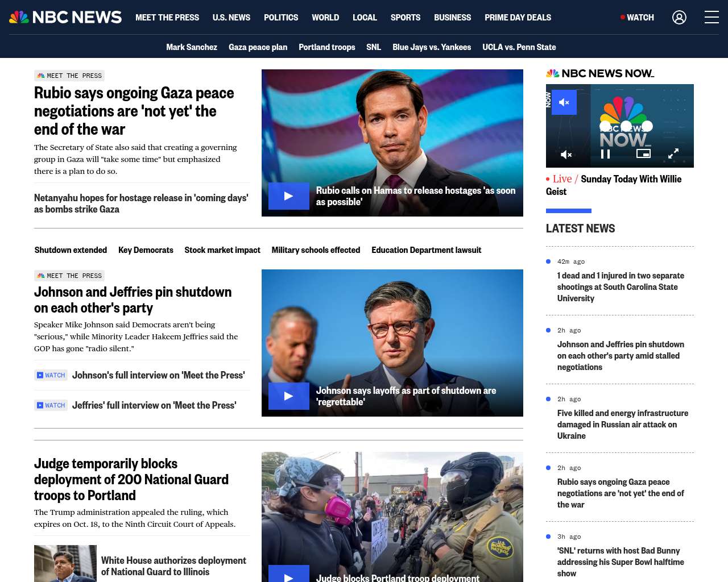Viewport: 728px width, 582px height.
Task: Go to Meet the Press in main nav
Action: tap(167, 18)
